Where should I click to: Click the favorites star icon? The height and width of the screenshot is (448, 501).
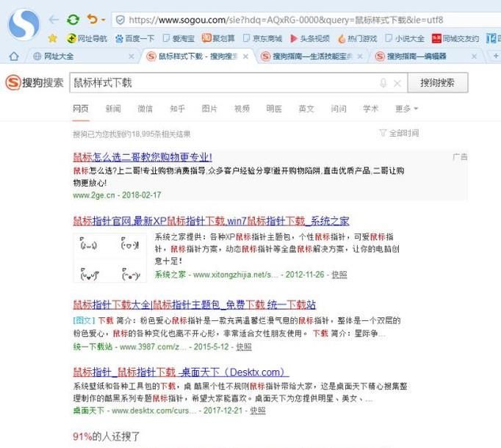point(52,39)
